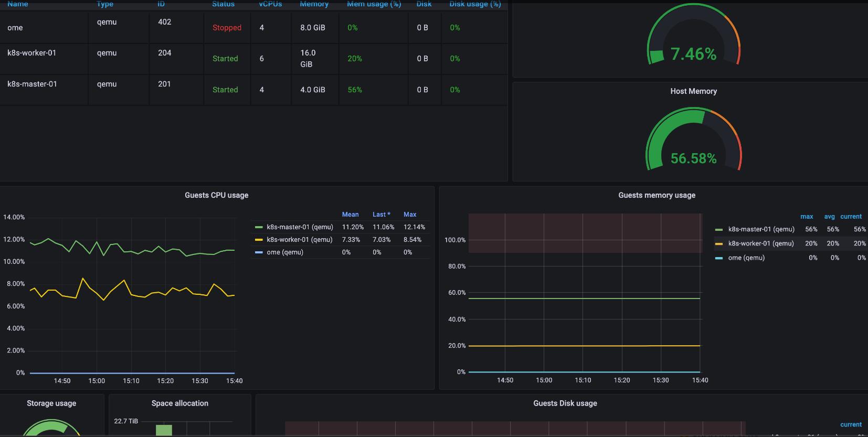Toggle k8s-master-01 series in memory legend
Image resolution: width=868 pixels, height=437 pixels.
tap(761, 229)
